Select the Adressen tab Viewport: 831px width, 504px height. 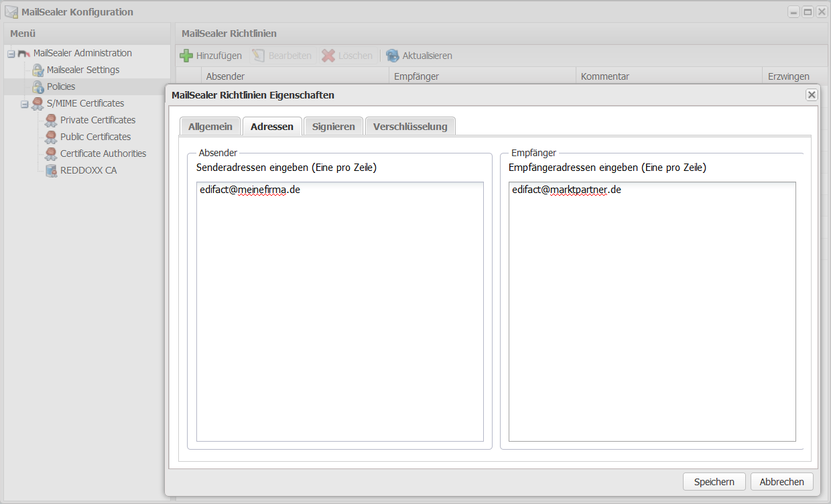pos(271,126)
